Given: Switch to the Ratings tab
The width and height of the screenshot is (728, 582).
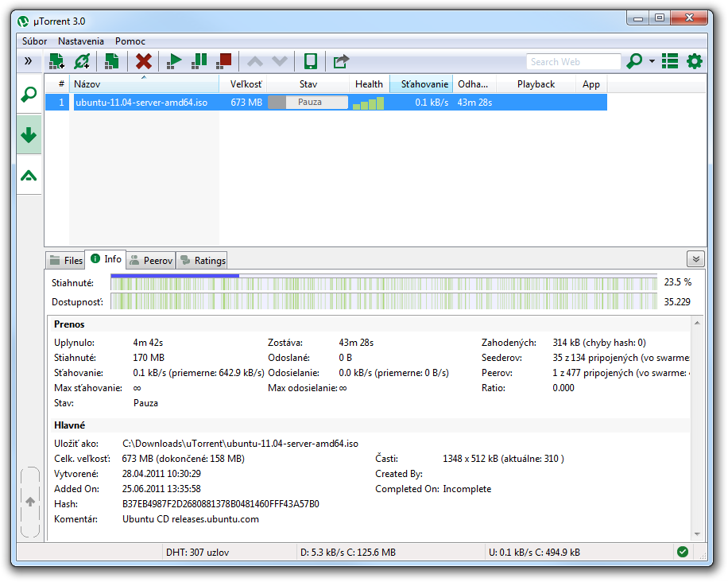Looking at the screenshot, I should click(x=203, y=260).
